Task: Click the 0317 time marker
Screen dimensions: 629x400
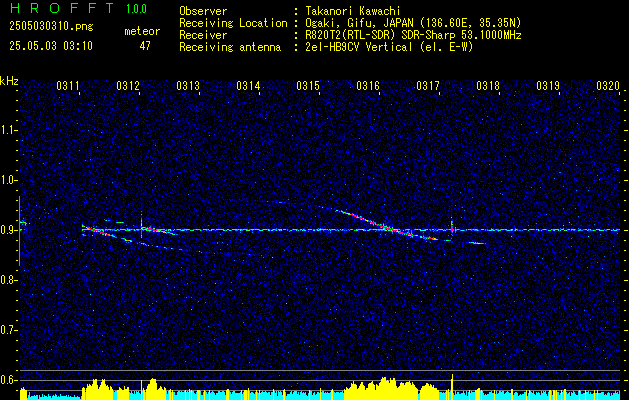Action: point(428,85)
